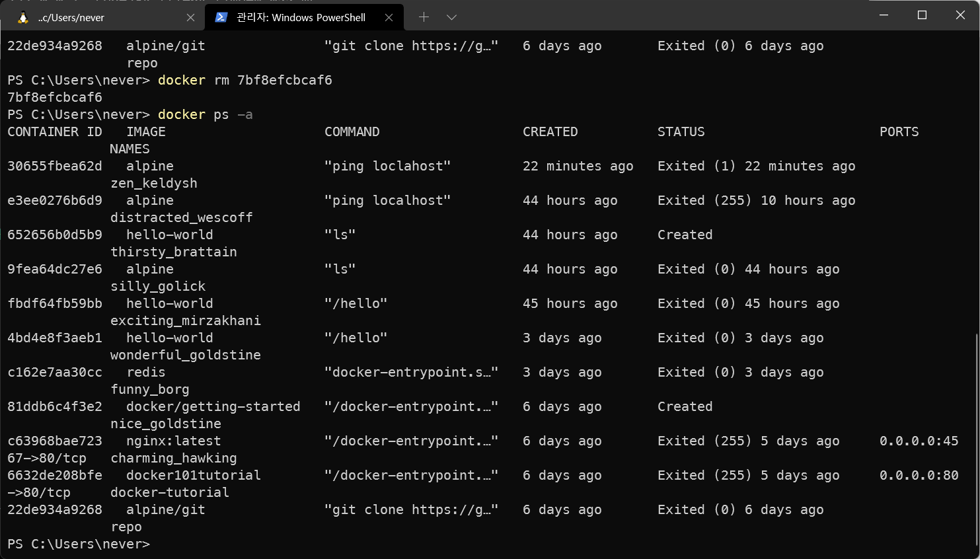The image size is (980, 559).
Task: Click the PowerShell tab icon
Action: point(222,17)
